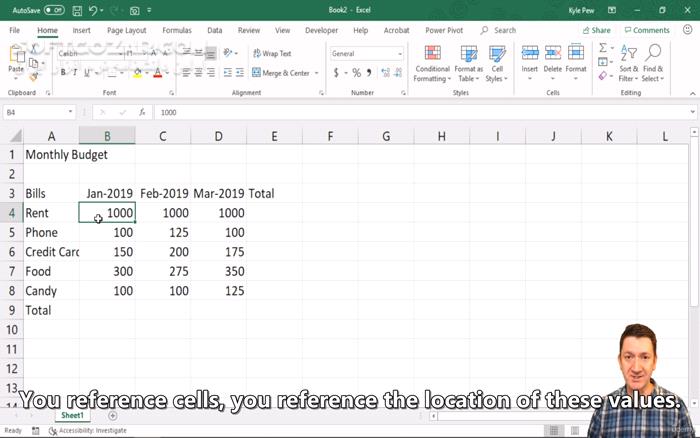Click the Fill down-arrow icon

603,62
